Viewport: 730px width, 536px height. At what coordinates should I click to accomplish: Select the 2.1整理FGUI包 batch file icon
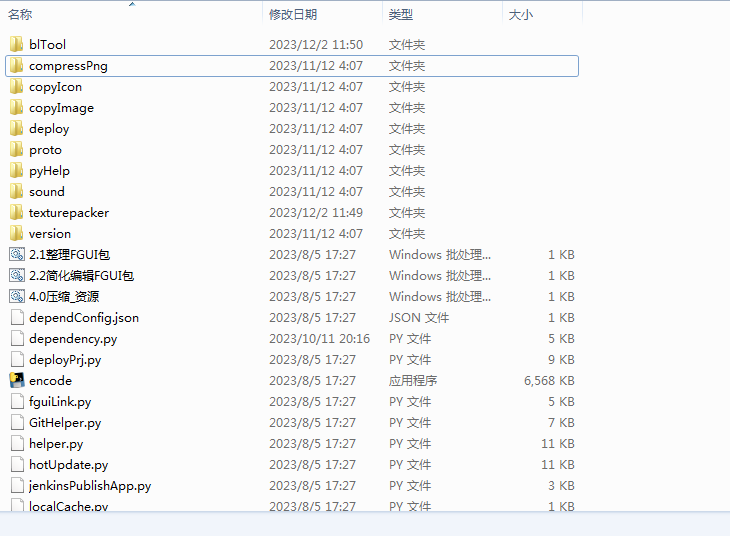(16, 255)
